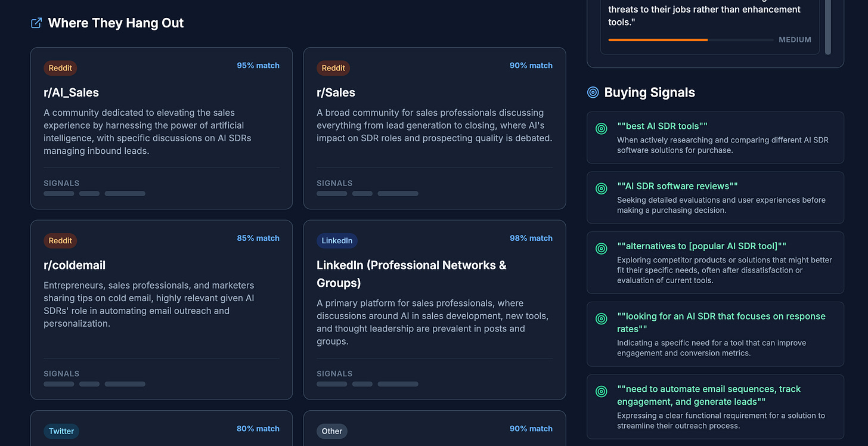Open the r/AI_Sales community title
This screenshot has height=446, width=868.
pos(71,92)
